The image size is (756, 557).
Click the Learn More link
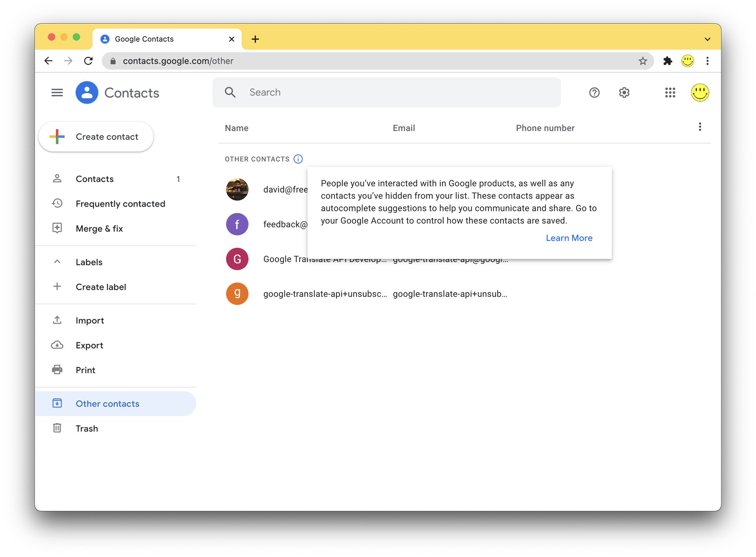(x=569, y=238)
